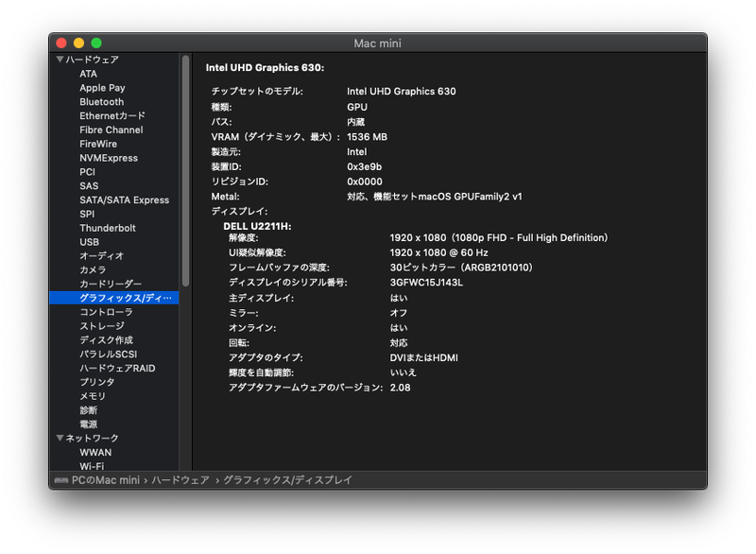Open Thunderbolt in the sidebar
Screen dimensions: 756x554
pyautogui.click(x=108, y=228)
